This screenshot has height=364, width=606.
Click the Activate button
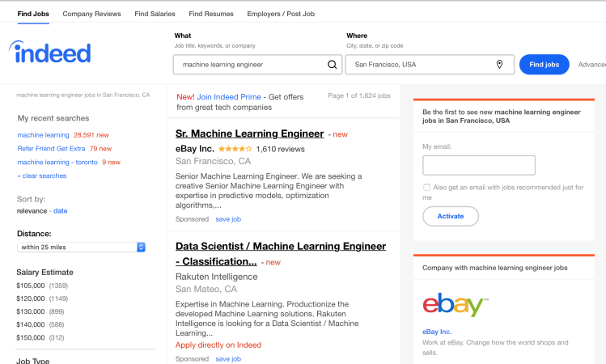[451, 217]
